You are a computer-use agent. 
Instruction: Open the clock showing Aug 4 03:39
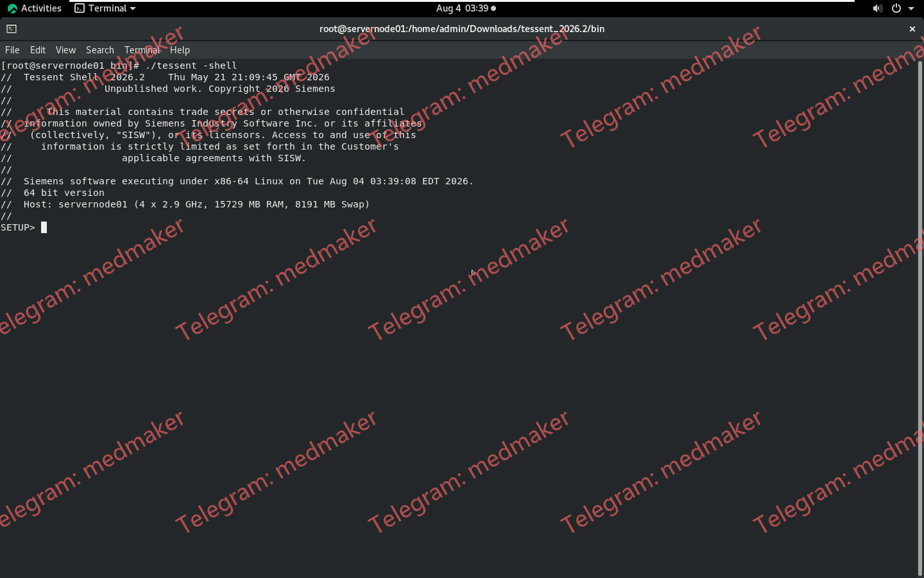pyautogui.click(x=466, y=8)
